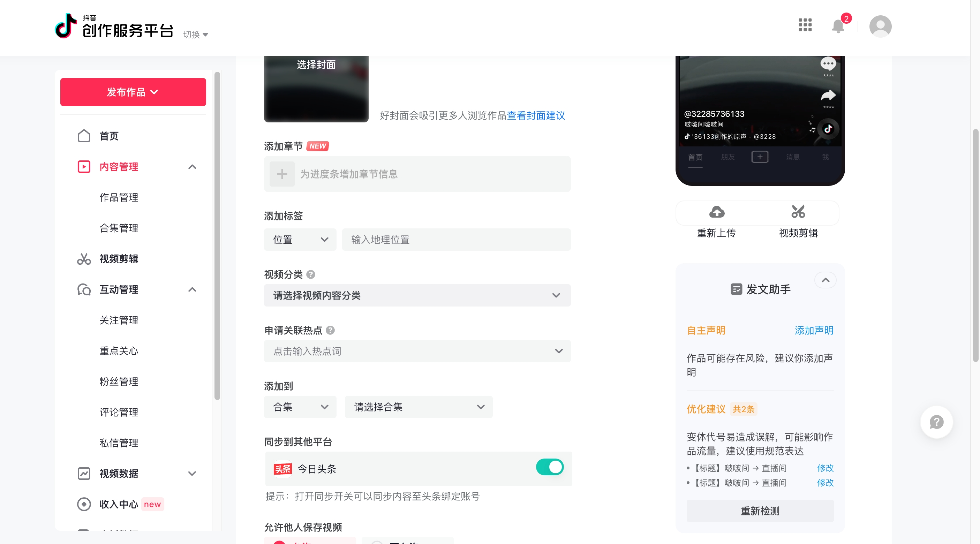Go to 作品管理 in sidebar

[119, 197]
